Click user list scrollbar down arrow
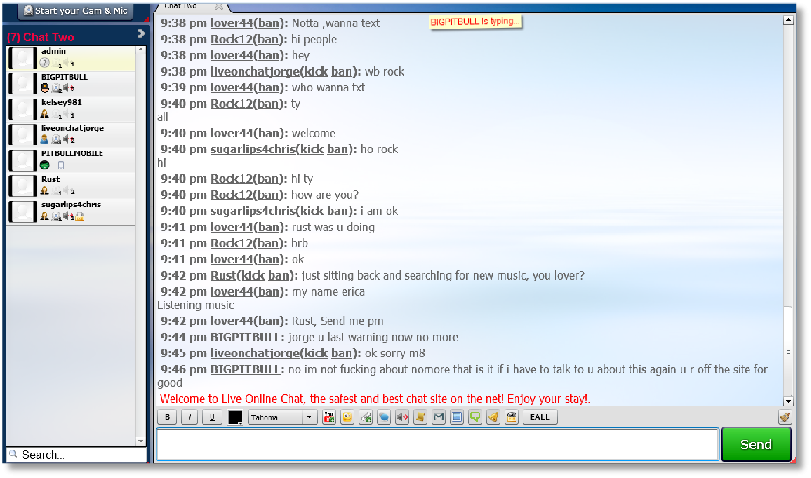This screenshot has width=811, height=478. click(x=140, y=441)
